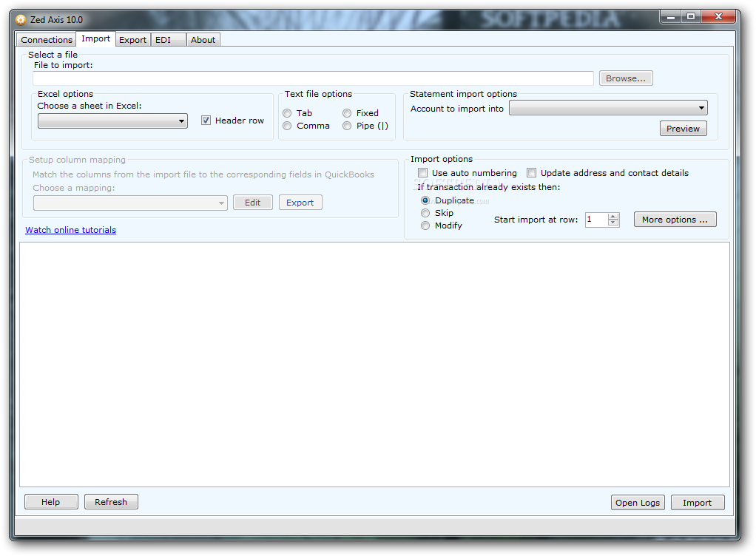Click the Preview button
The image size is (756, 556).
click(684, 129)
